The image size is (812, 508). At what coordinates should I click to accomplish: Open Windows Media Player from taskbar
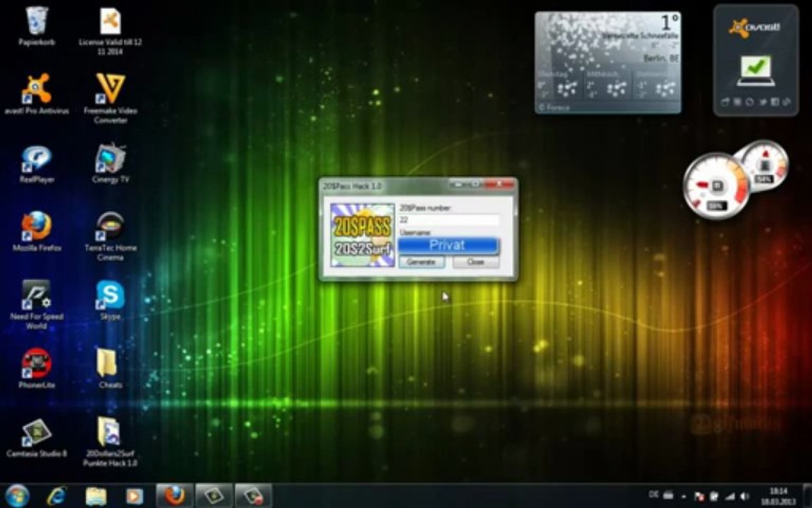tap(135, 496)
